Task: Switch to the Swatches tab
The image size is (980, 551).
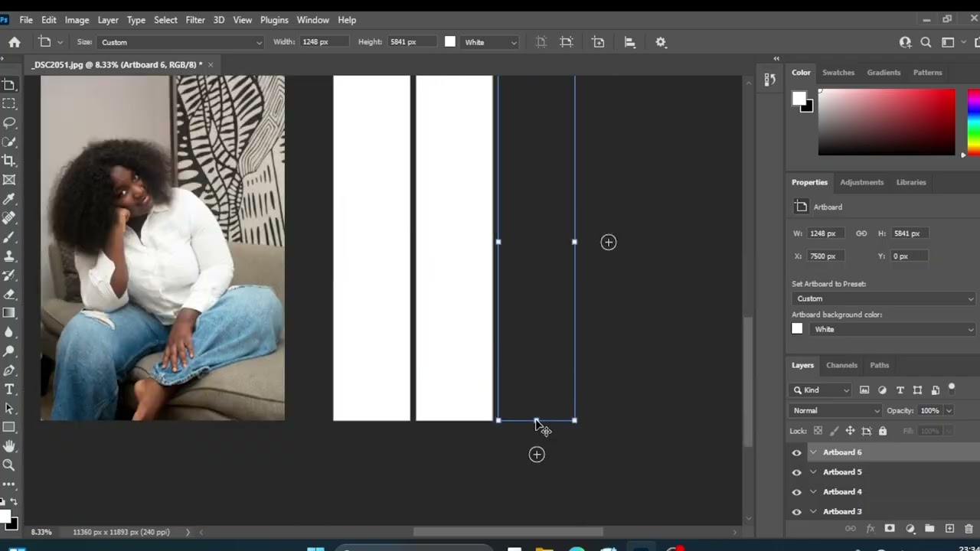Action: coord(838,73)
